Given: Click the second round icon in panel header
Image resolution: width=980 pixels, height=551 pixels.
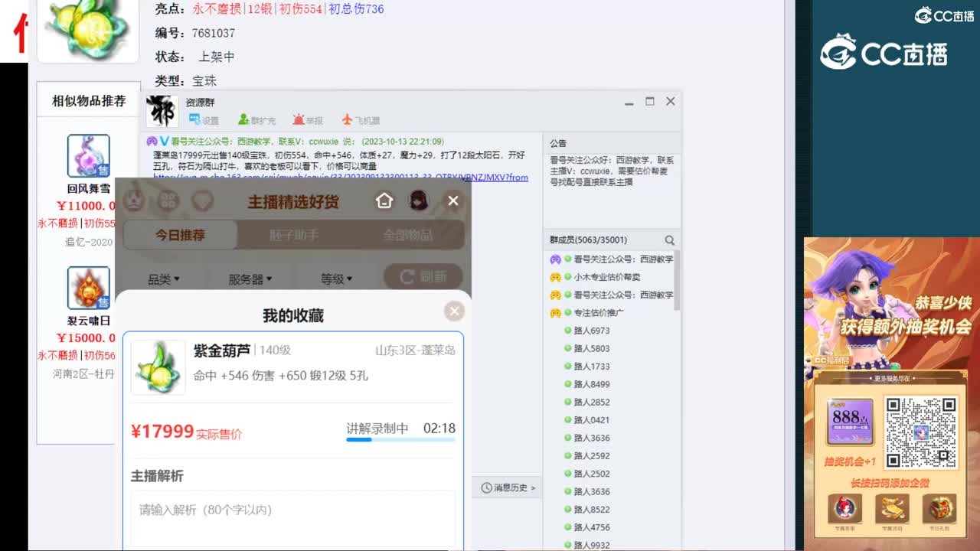Looking at the screenshot, I should (x=168, y=201).
